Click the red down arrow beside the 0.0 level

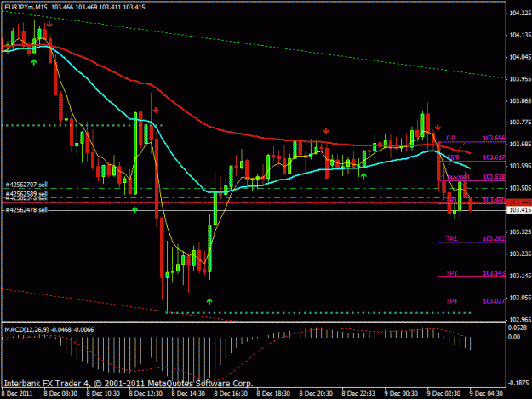[438, 128]
